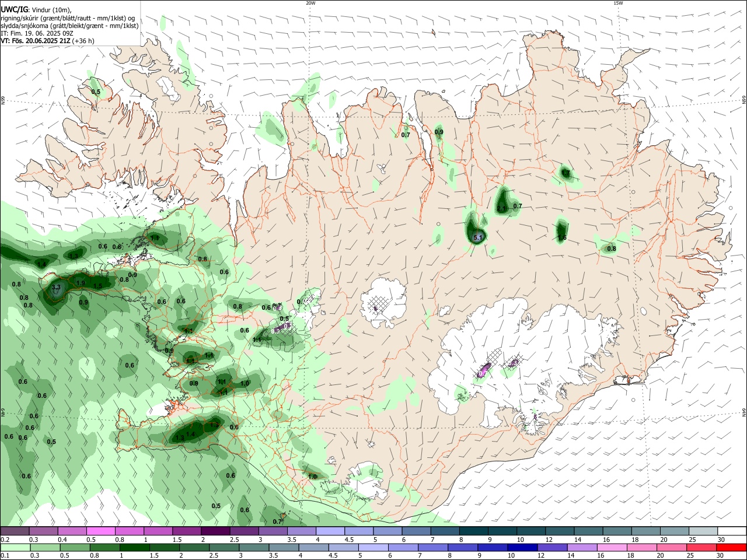The height and width of the screenshot is (560, 747).
Task: Pick the 12–14 snow legend swatch
Action: pyautogui.click(x=560, y=531)
